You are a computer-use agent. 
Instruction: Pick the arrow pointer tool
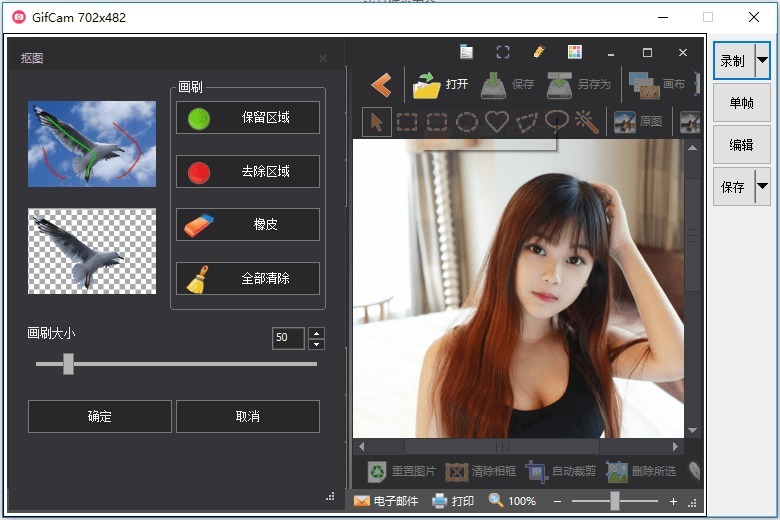point(377,122)
